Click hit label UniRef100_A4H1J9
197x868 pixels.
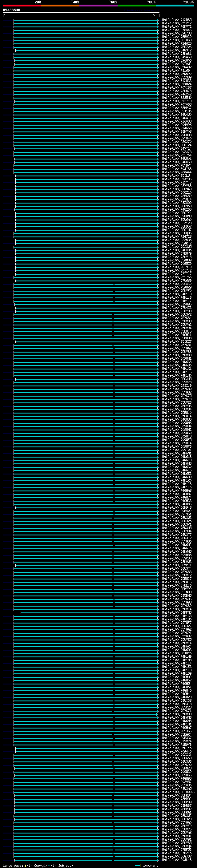(x=177, y=294)
